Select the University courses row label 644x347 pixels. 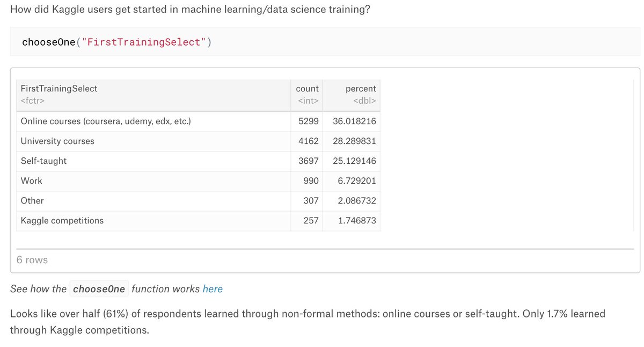point(57,141)
